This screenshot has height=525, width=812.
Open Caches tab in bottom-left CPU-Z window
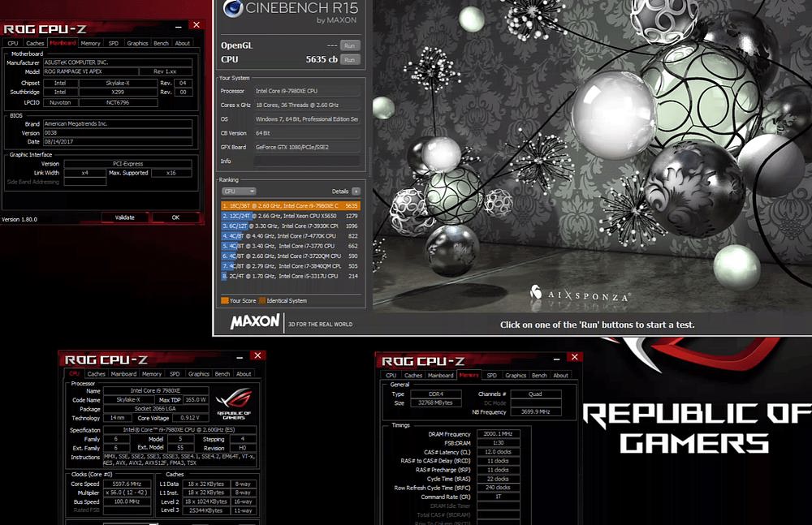pyautogui.click(x=97, y=374)
